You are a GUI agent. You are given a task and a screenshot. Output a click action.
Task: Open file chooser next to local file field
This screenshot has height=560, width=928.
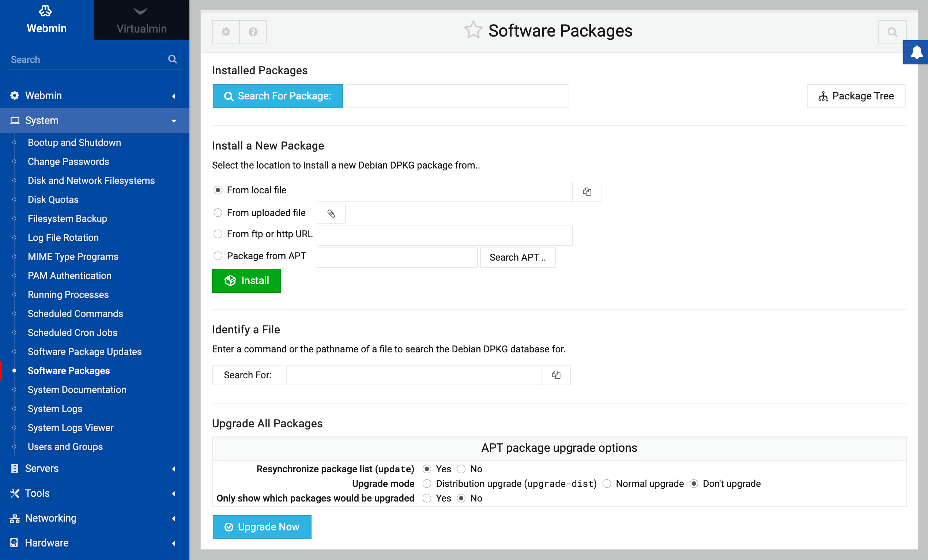coord(586,192)
